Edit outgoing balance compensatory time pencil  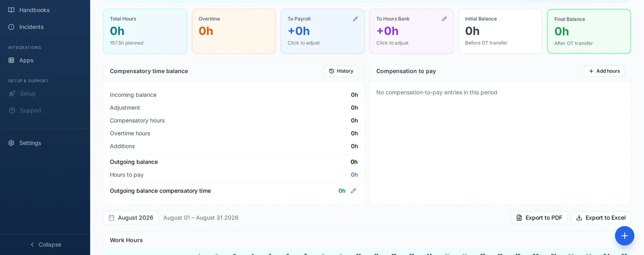pos(353,191)
